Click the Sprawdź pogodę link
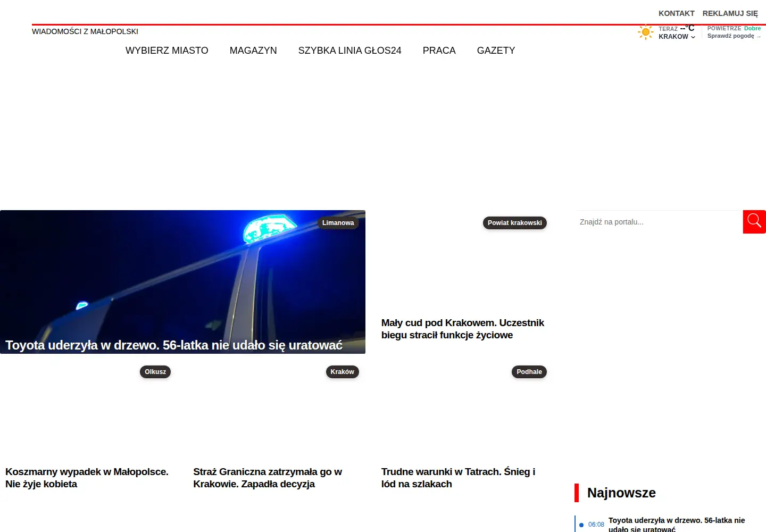The width and height of the screenshot is (766, 532). pos(734,36)
